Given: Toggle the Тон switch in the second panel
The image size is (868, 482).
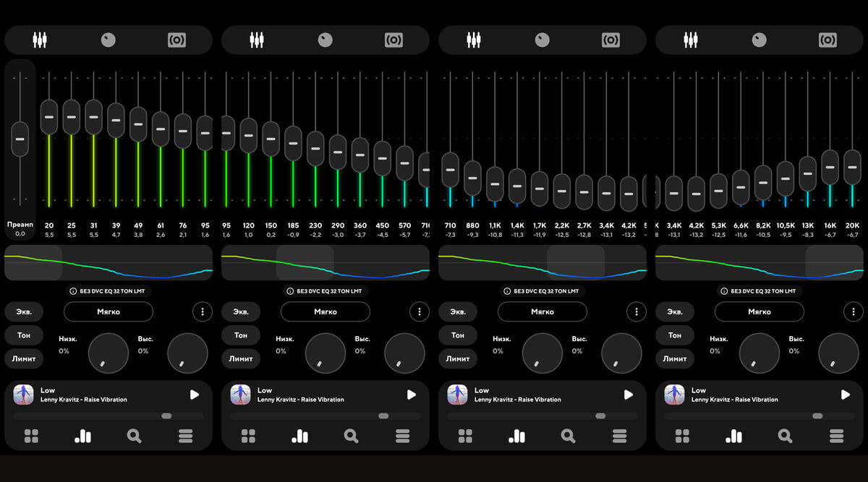Looking at the screenshot, I should 241,335.
